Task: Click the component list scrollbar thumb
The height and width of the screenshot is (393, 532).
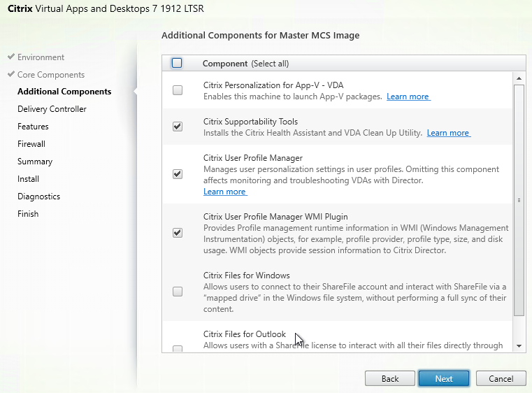Action: click(519, 199)
